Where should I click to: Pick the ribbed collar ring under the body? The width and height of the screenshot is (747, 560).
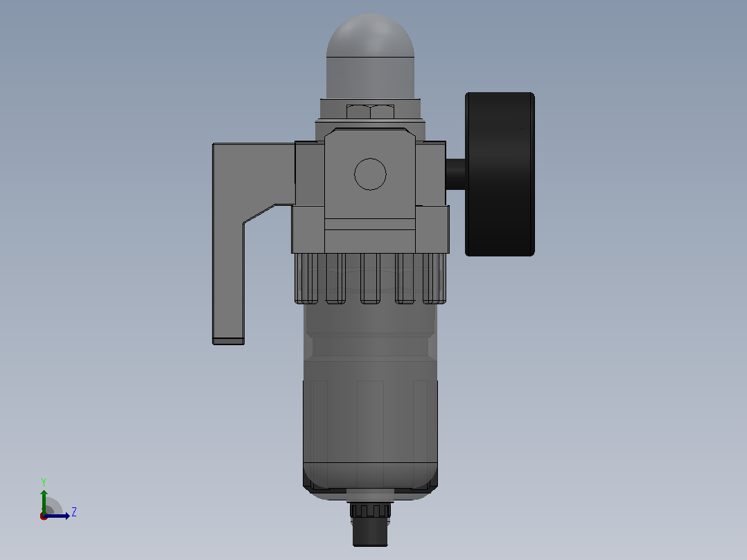point(370,279)
